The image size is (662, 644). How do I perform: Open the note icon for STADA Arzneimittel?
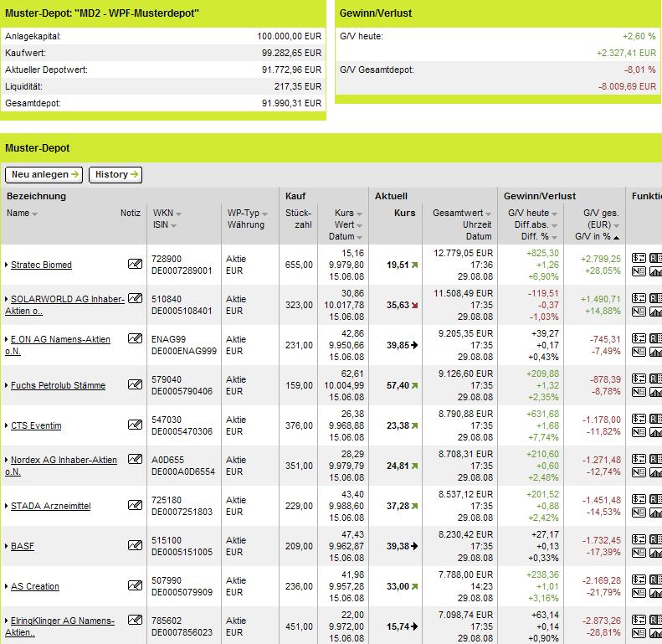[x=135, y=505]
